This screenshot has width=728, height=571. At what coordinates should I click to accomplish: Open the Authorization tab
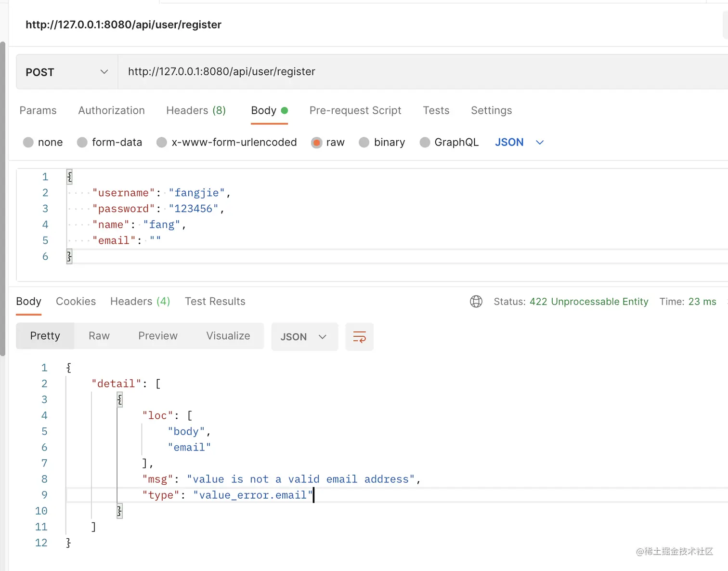click(111, 110)
